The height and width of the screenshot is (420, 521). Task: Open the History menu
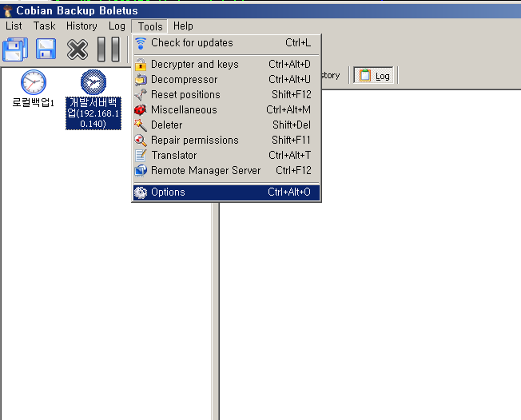point(82,26)
